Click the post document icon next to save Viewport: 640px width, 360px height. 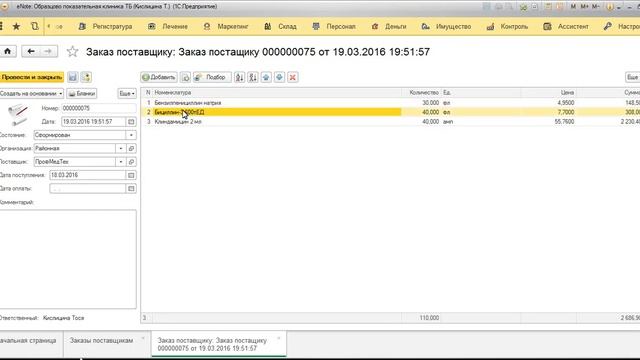pos(86,77)
